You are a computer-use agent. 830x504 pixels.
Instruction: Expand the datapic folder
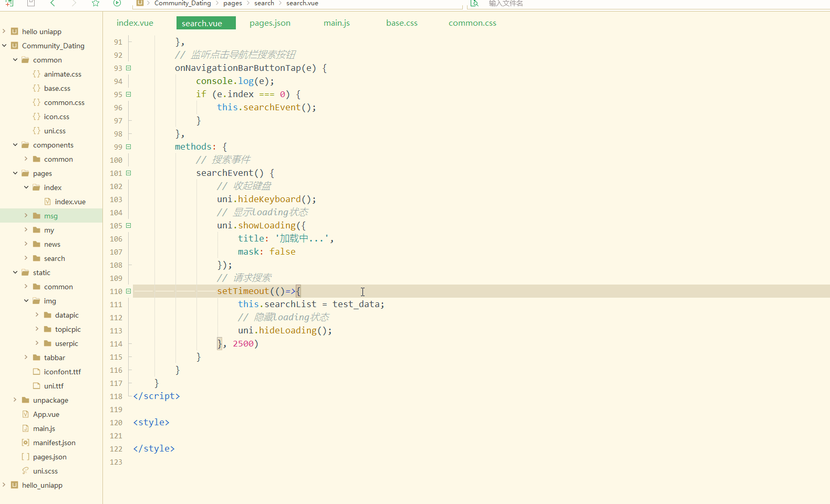click(37, 315)
